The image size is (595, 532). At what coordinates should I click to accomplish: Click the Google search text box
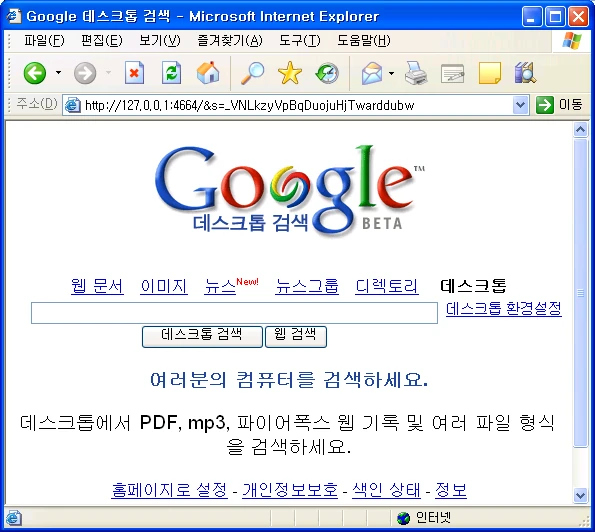(234, 313)
